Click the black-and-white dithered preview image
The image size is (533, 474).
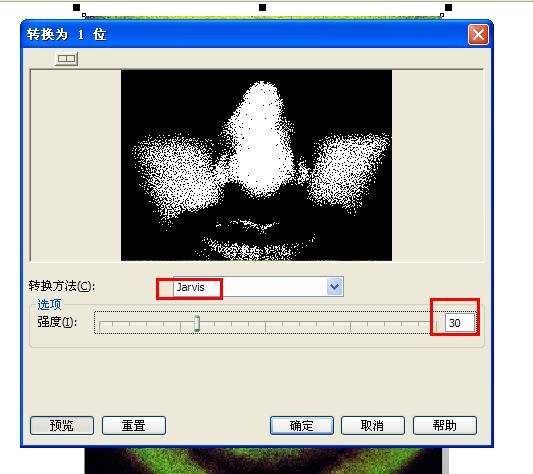click(x=256, y=165)
